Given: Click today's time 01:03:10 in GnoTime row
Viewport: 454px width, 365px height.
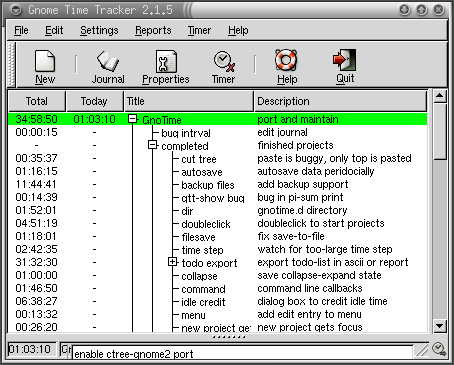Looking at the screenshot, I should [x=94, y=119].
